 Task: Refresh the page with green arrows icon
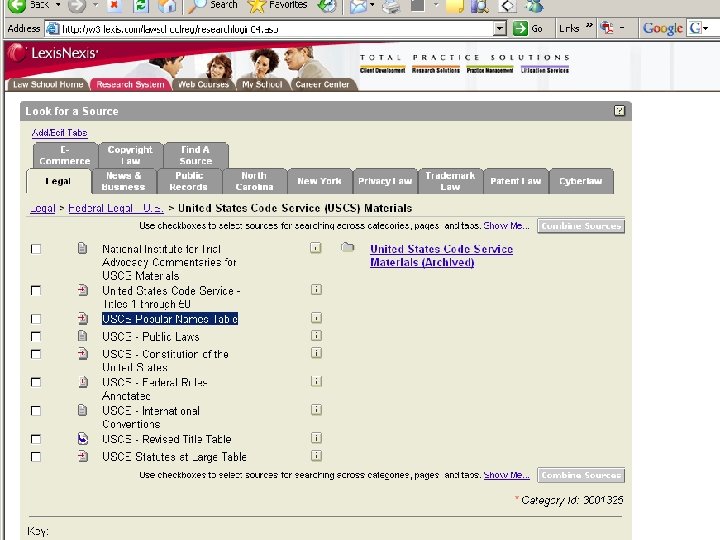coord(141,6)
